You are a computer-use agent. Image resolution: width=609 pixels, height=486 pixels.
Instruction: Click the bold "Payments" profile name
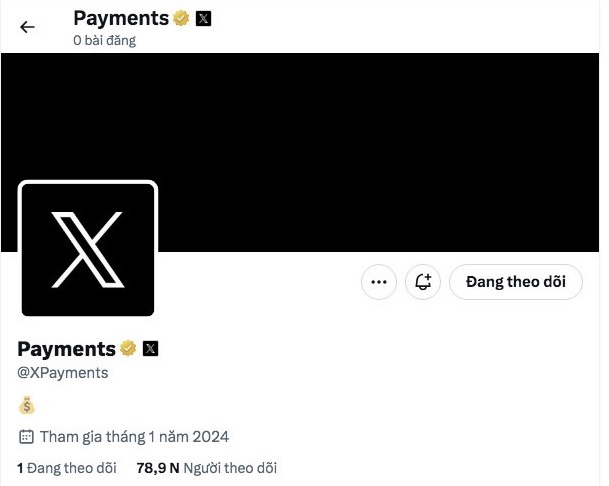67,348
